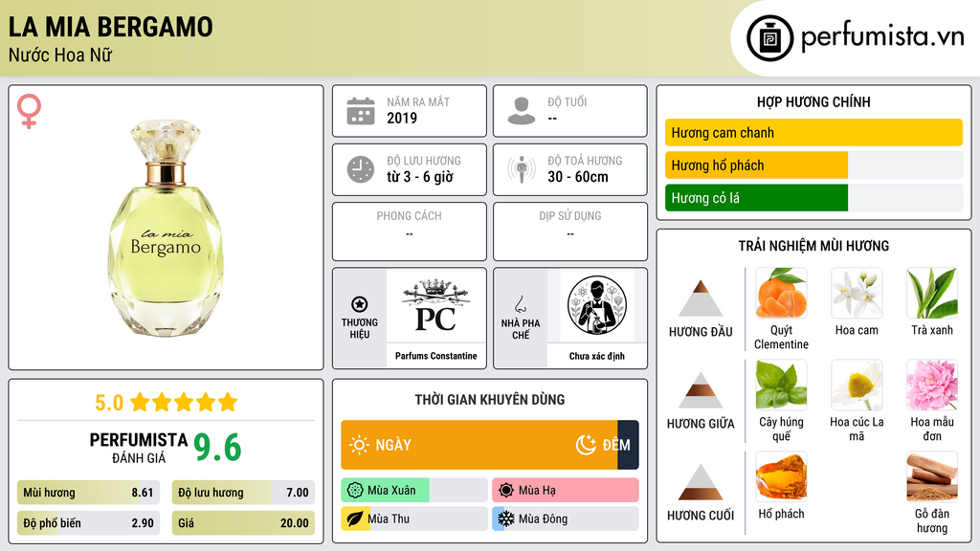Click the flower icon for Mùa Xuân
980x551 pixels.
[355, 491]
